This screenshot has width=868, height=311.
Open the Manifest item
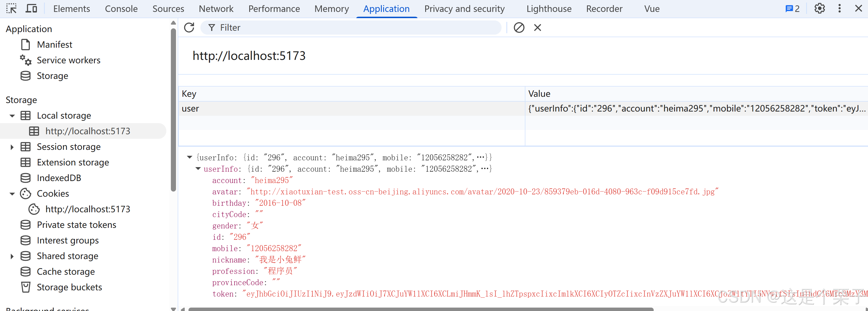coord(54,45)
